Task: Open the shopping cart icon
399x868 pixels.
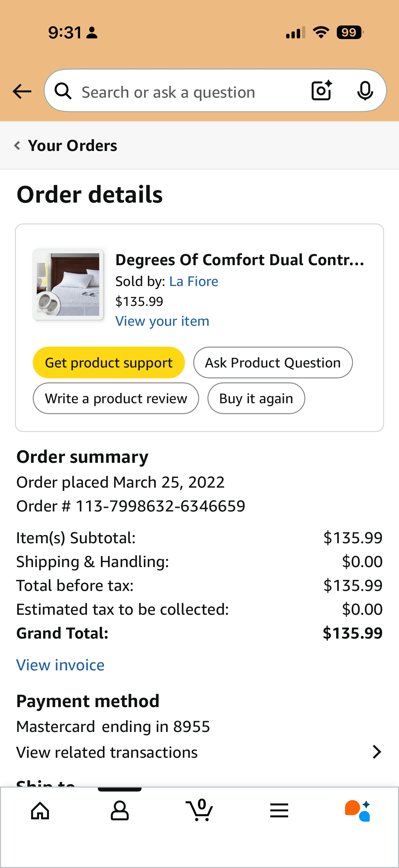Action: [x=199, y=810]
